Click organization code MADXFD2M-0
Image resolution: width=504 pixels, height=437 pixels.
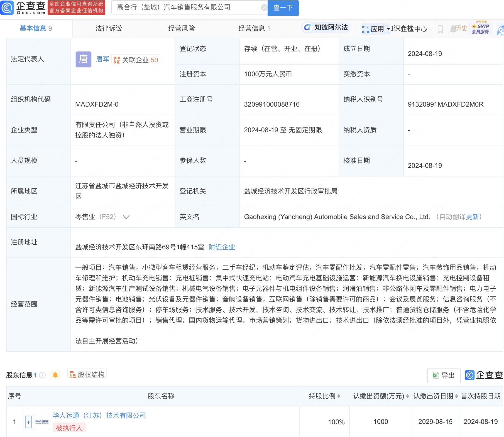point(97,104)
